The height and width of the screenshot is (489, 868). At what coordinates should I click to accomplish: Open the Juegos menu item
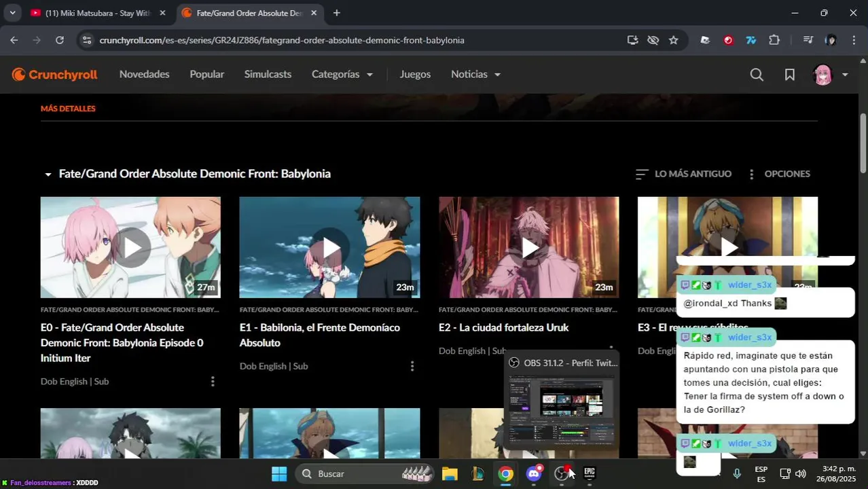(x=415, y=74)
